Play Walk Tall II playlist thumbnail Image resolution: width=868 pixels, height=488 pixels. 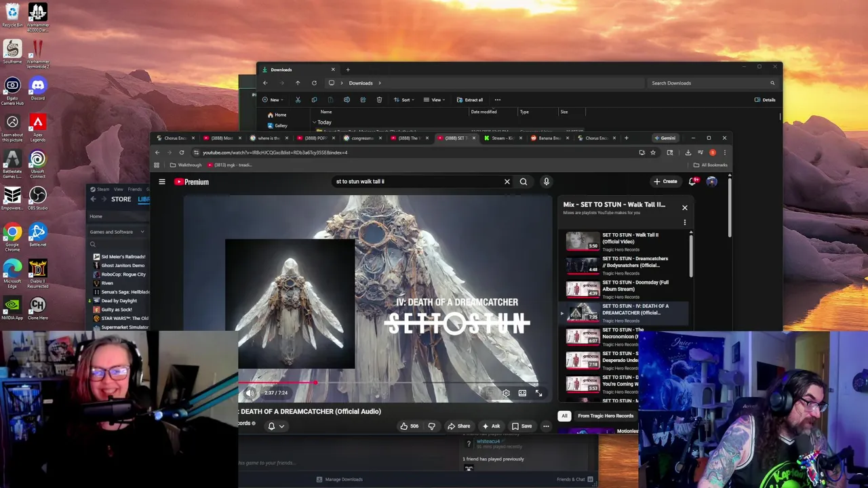pyautogui.click(x=583, y=241)
